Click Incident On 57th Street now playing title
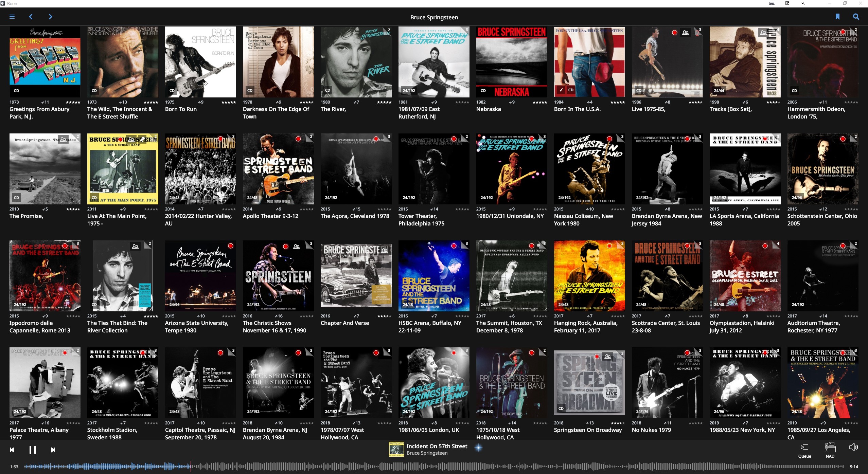Viewport: 868px width, 474px height. point(437,446)
